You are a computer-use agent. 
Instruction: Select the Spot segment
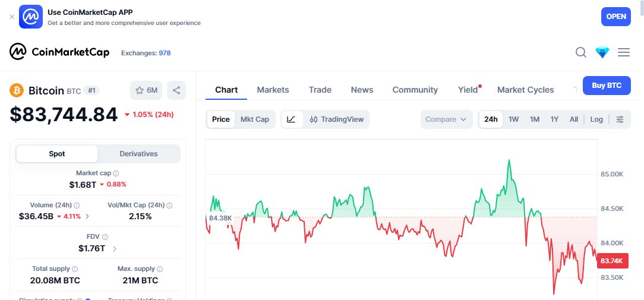pyautogui.click(x=57, y=154)
